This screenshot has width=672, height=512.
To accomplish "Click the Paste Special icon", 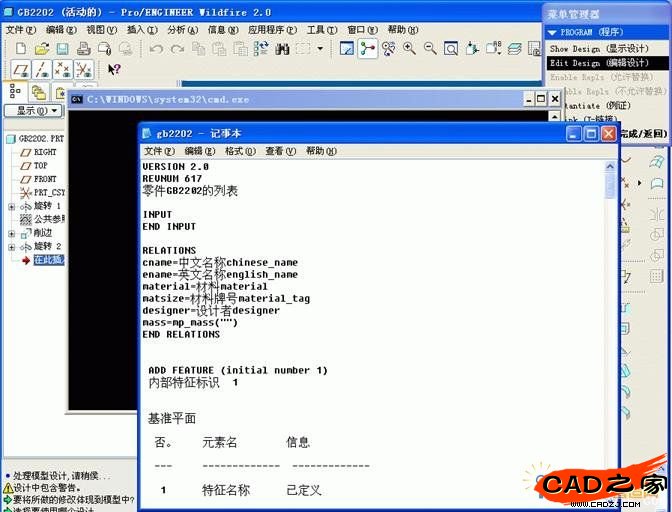I will pos(240,48).
